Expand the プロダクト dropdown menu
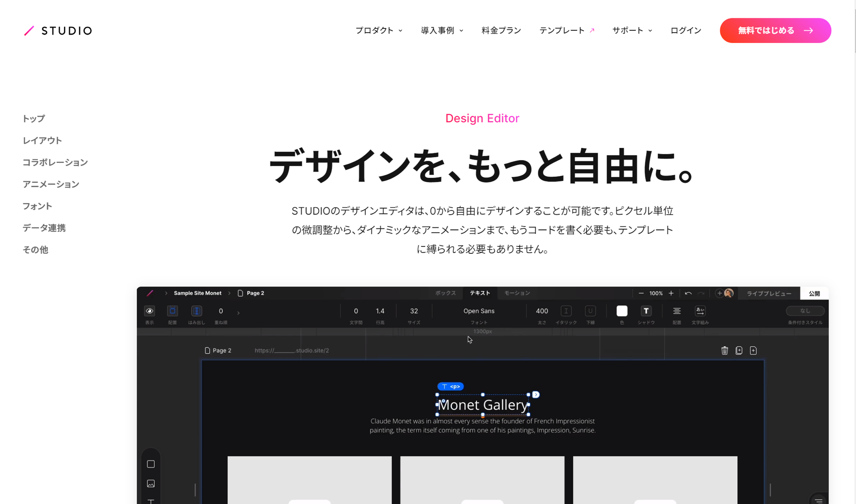856x504 pixels. point(379,31)
